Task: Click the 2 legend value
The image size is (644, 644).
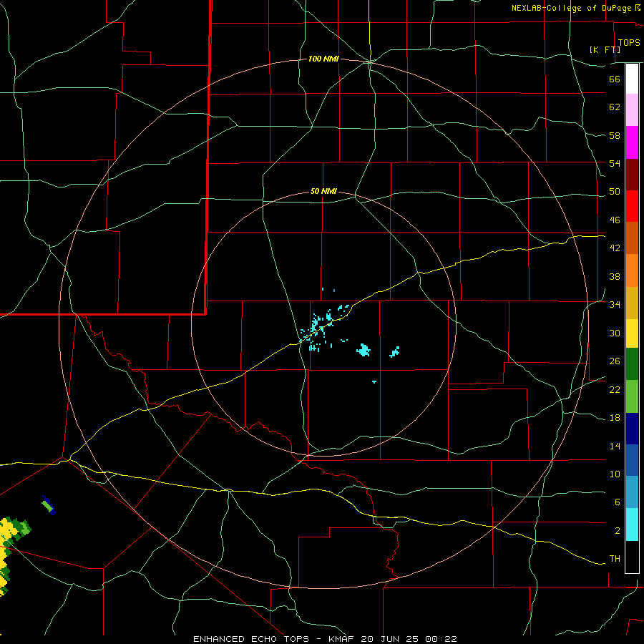Action: pyautogui.click(x=618, y=531)
